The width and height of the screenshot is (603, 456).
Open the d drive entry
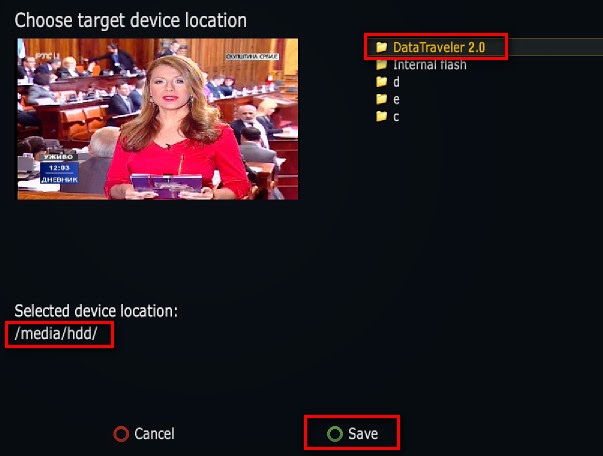coord(396,82)
